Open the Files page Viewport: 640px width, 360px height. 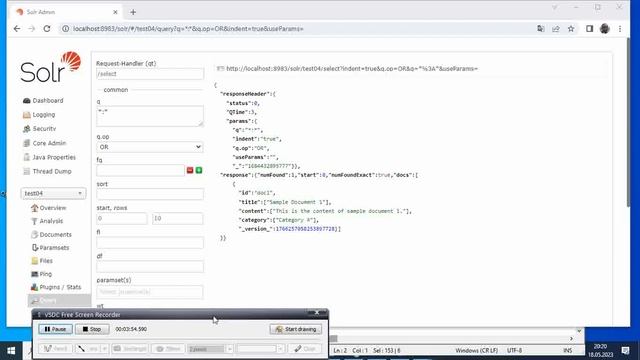coord(42,261)
